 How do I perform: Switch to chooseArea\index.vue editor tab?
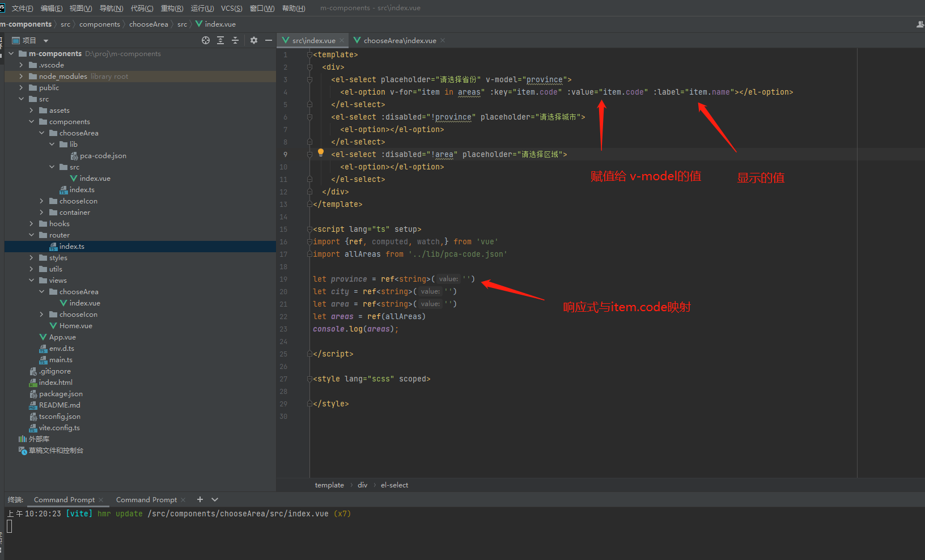[400, 40]
